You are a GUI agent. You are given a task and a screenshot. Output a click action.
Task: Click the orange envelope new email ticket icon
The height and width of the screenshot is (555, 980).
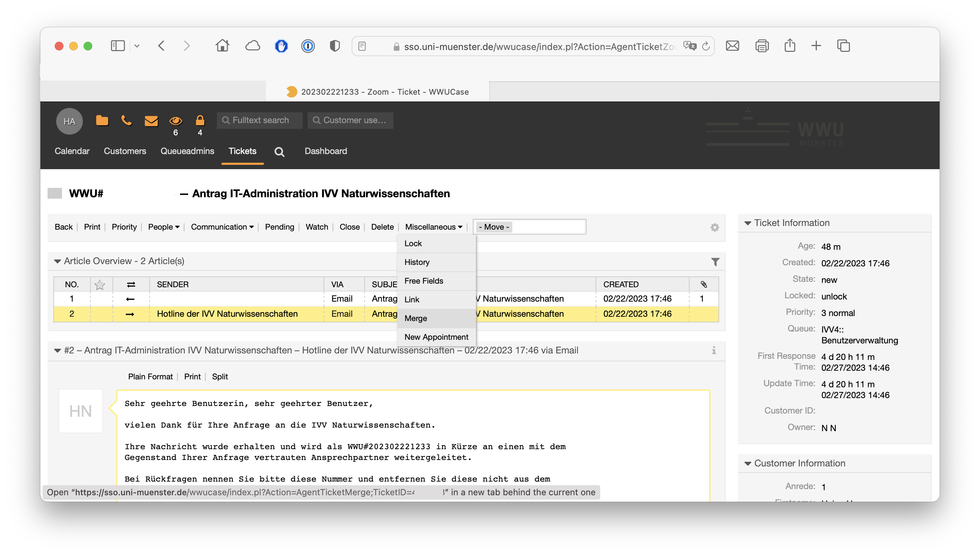[151, 121]
